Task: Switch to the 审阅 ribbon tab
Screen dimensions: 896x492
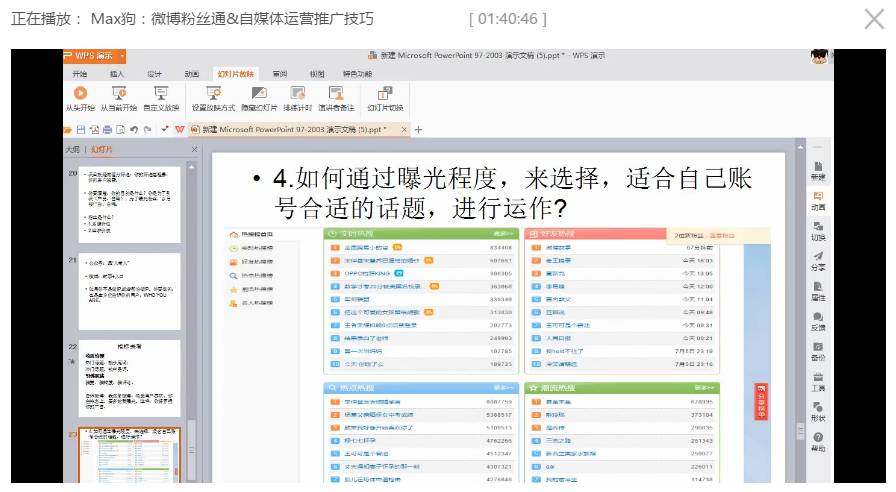Action: click(x=279, y=74)
